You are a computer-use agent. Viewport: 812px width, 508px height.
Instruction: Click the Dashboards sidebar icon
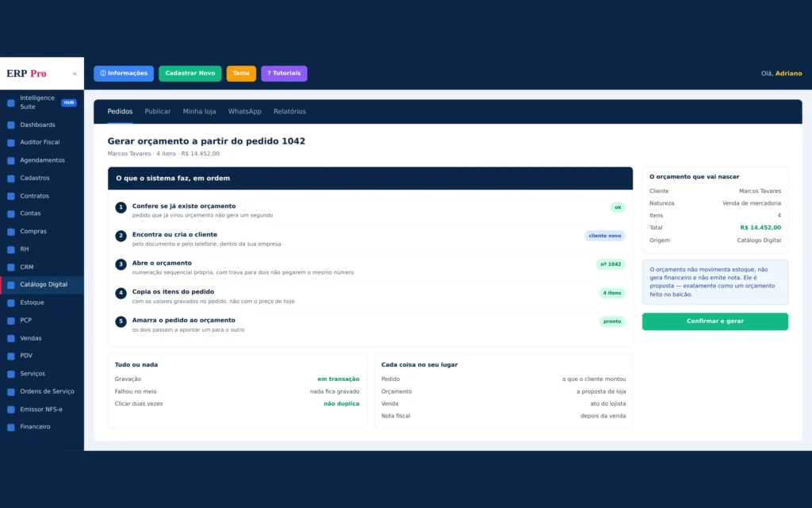point(11,125)
